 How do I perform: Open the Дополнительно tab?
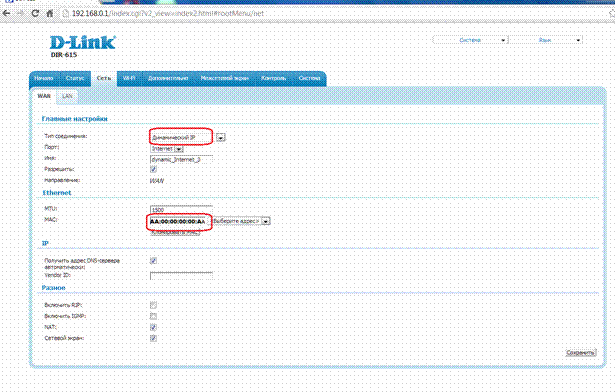tap(168, 78)
